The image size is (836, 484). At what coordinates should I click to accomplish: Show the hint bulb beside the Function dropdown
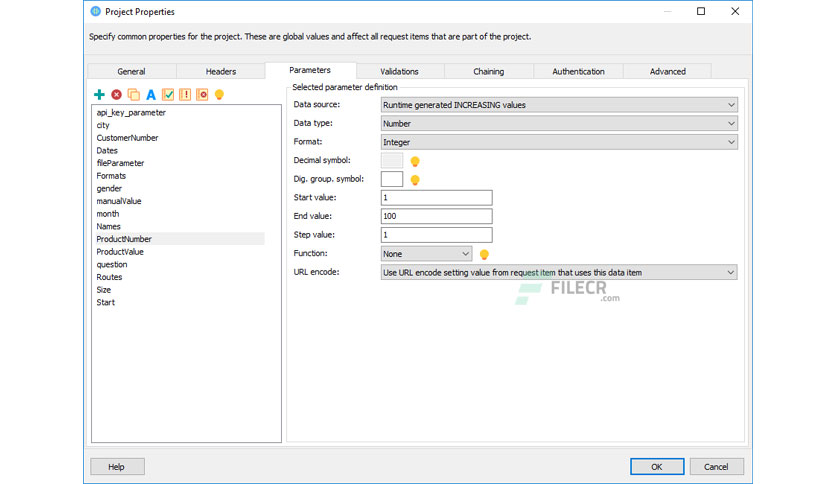click(x=484, y=254)
